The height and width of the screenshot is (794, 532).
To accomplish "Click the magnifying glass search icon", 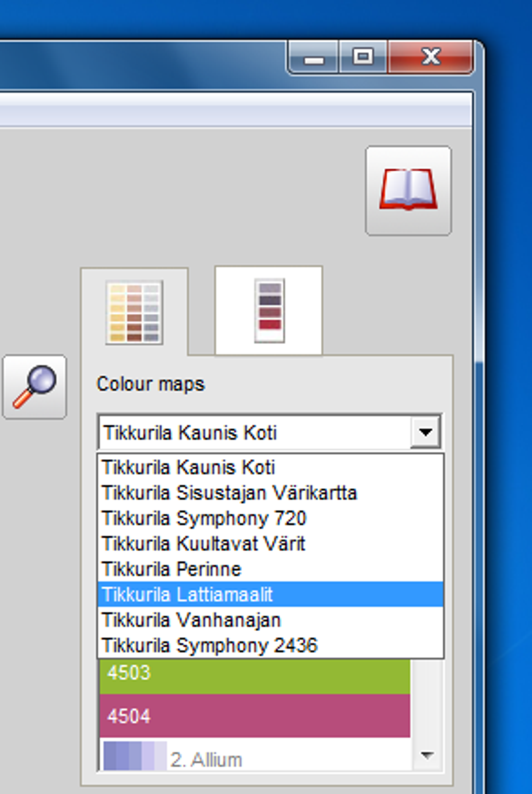I will (34, 387).
